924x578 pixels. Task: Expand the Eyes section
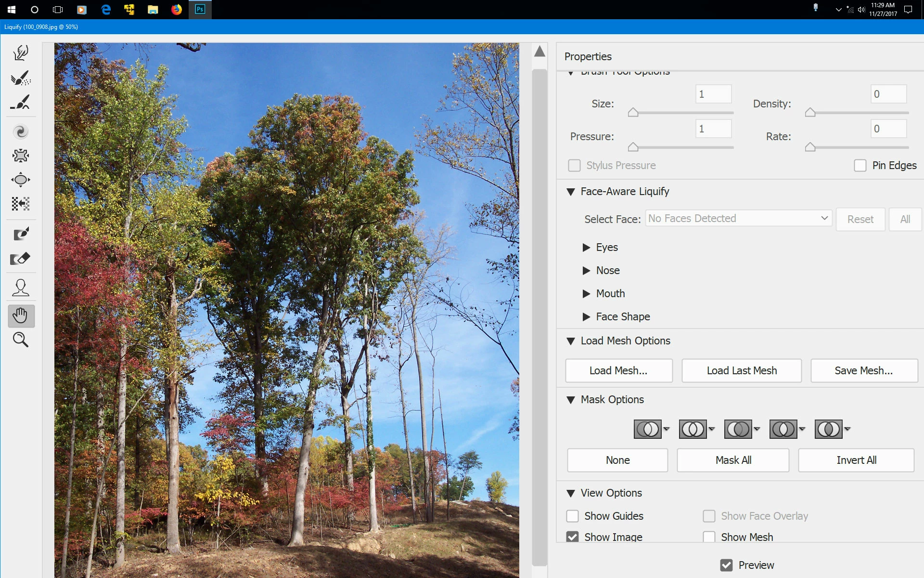586,248
